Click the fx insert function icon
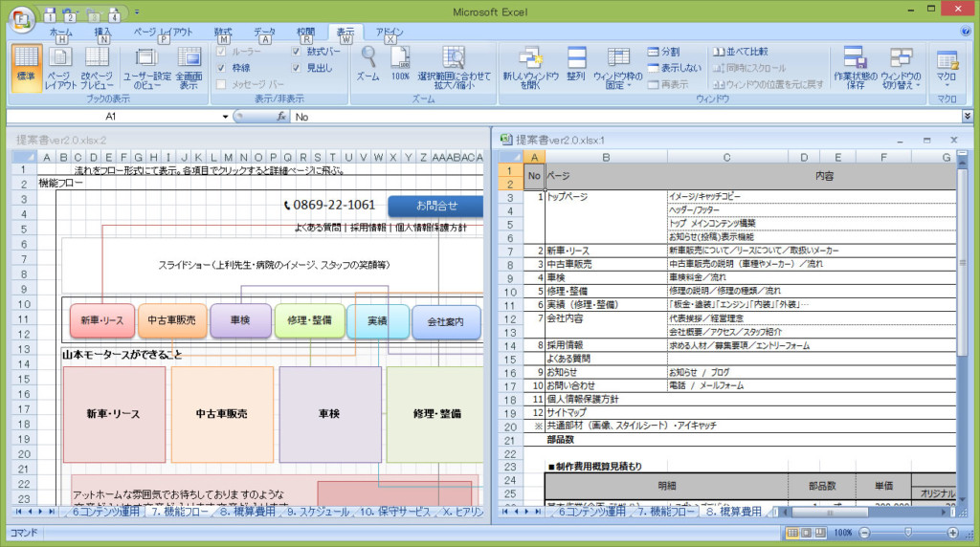980x547 pixels. [x=281, y=116]
